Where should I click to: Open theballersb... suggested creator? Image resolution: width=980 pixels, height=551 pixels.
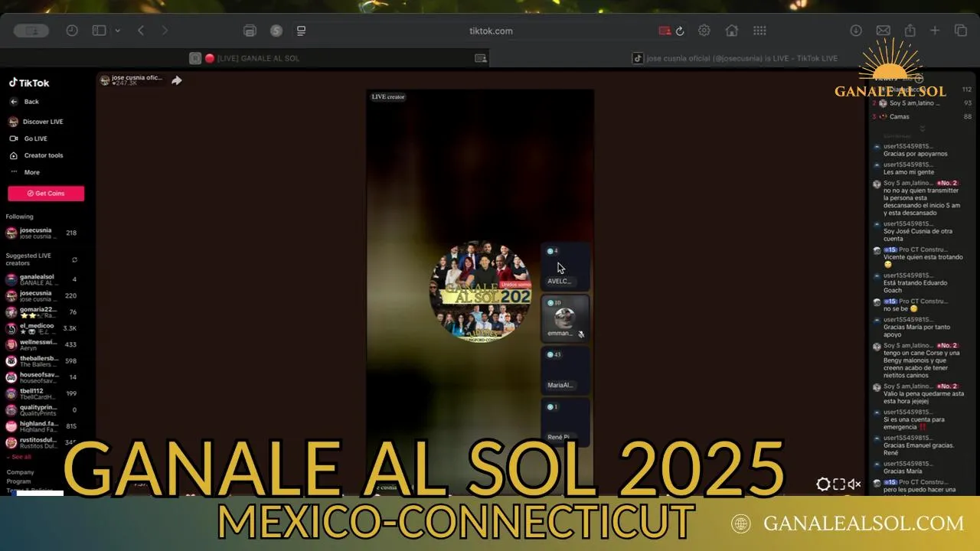point(42,361)
